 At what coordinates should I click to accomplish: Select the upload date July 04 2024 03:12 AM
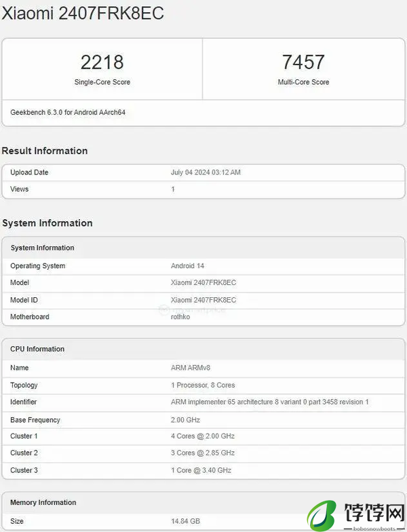206,172
